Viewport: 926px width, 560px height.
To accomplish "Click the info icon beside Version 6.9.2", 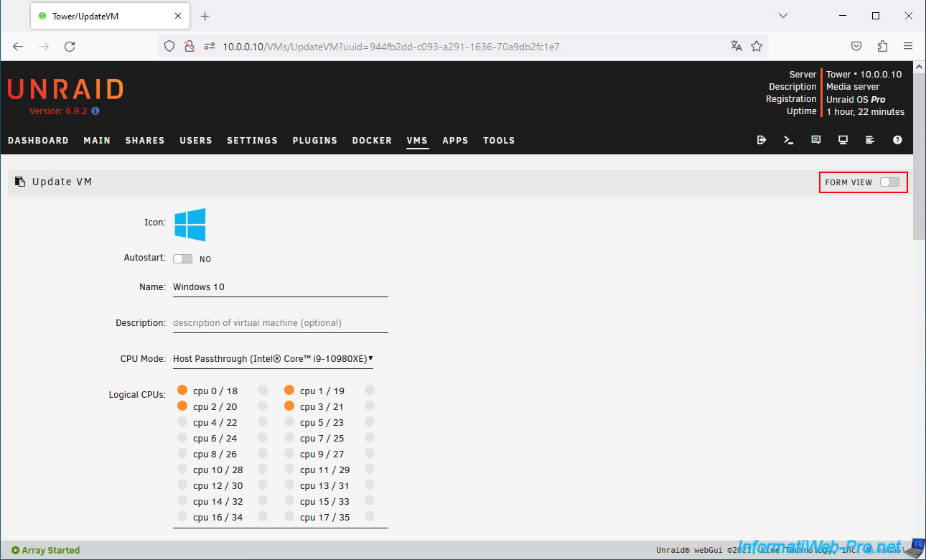I will click(x=95, y=111).
